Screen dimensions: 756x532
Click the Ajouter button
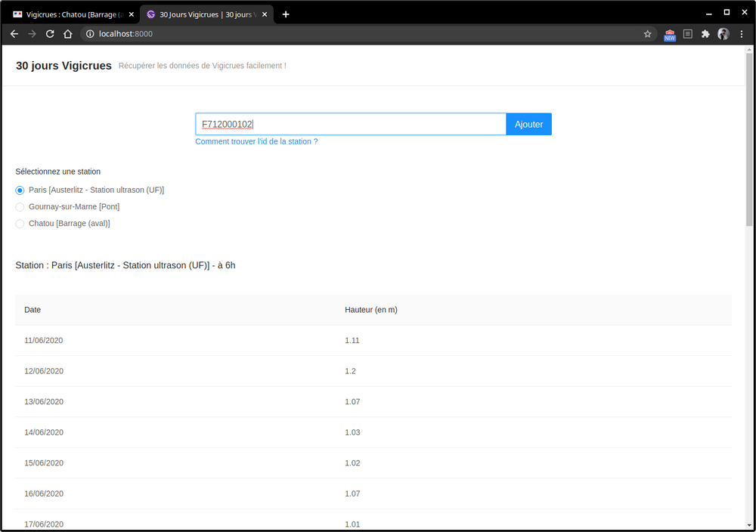point(528,125)
